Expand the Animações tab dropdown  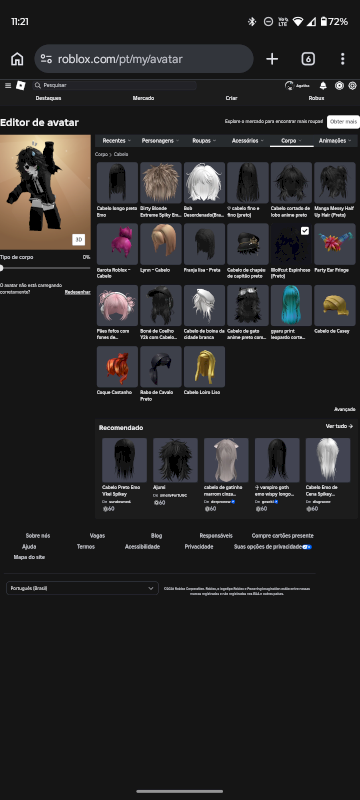coord(335,140)
